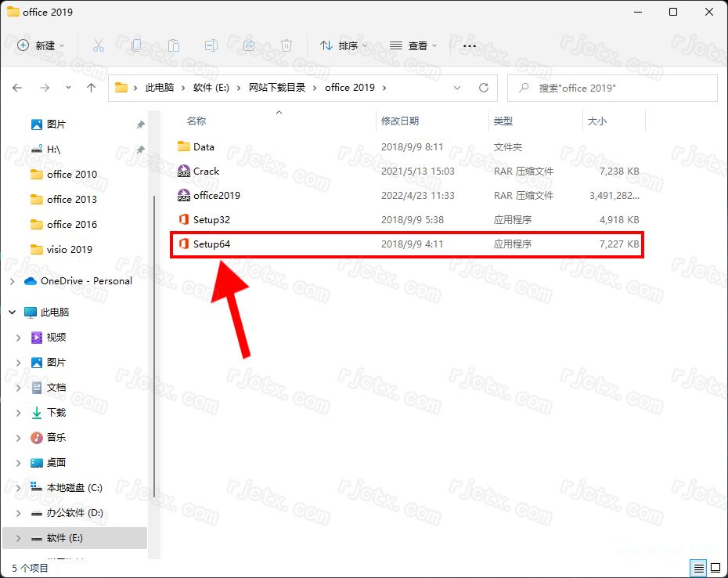Screen dimensions: 728x578
Task: Click the Copy icon in the toolbar
Action: coord(136,45)
